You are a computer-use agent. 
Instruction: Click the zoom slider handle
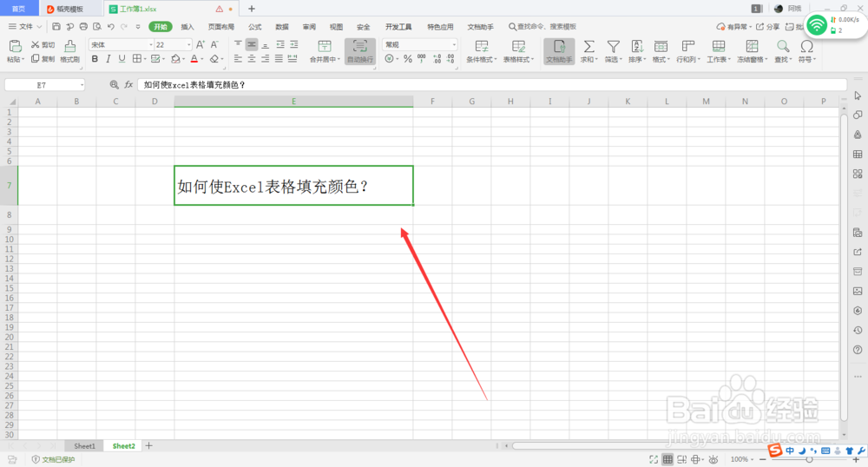click(x=809, y=459)
